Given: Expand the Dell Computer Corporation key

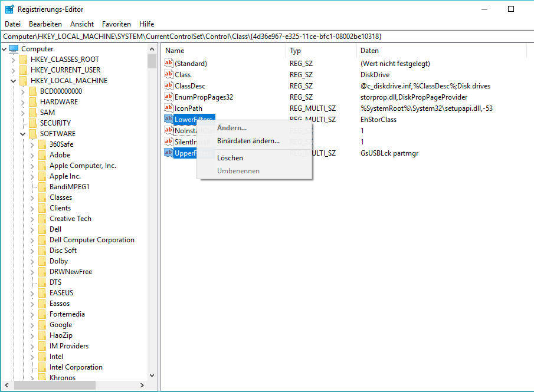Looking at the screenshot, I should (x=32, y=240).
